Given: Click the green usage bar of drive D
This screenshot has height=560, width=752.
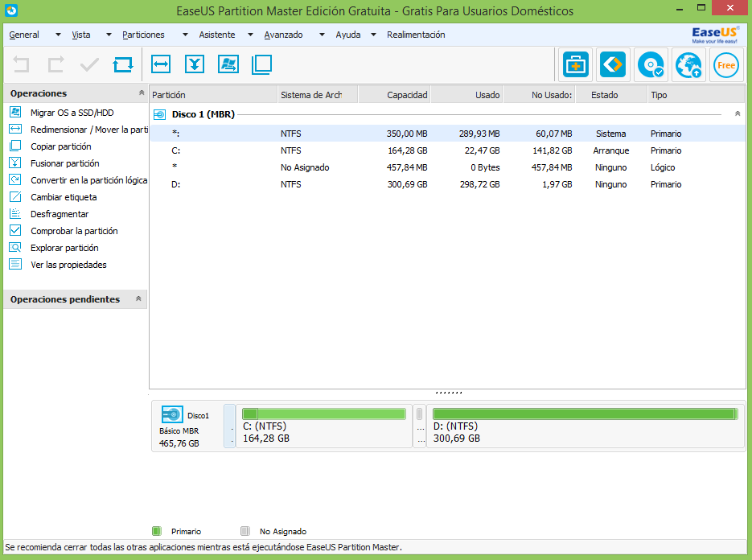Looking at the screenshot, I should click(586, 413).
